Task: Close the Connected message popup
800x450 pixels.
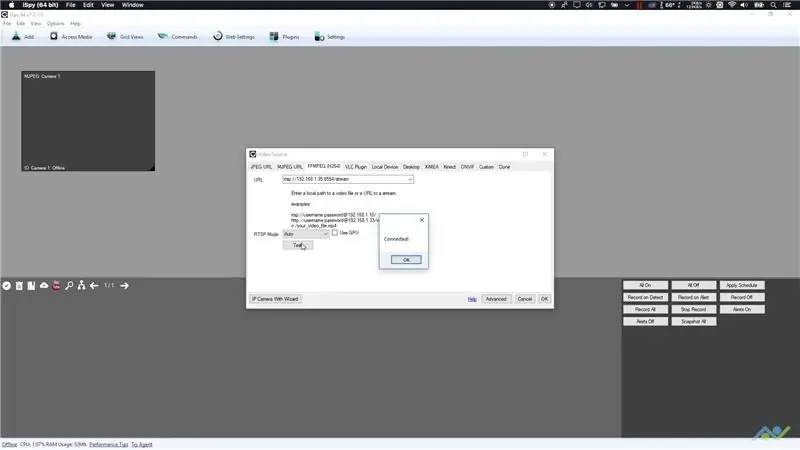Action: point(421,220)
